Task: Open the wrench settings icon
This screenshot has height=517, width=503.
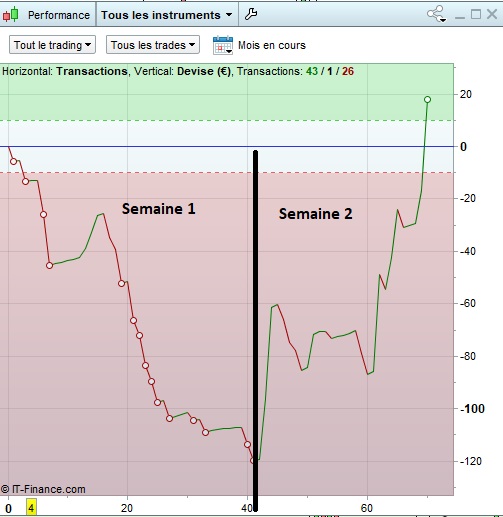Action: (251, 14)
